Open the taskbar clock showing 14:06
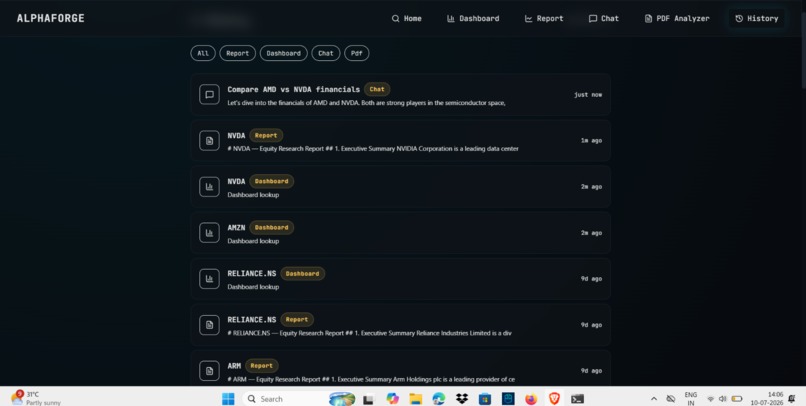Image resolution: width=806 pixels, height=406 pixels. tap(767, 399)
